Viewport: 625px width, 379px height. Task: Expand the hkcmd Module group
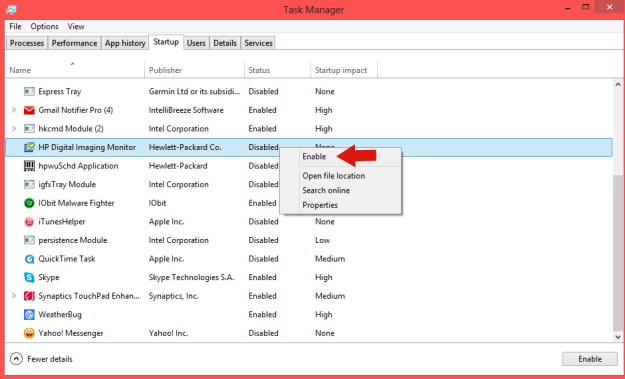14,129
